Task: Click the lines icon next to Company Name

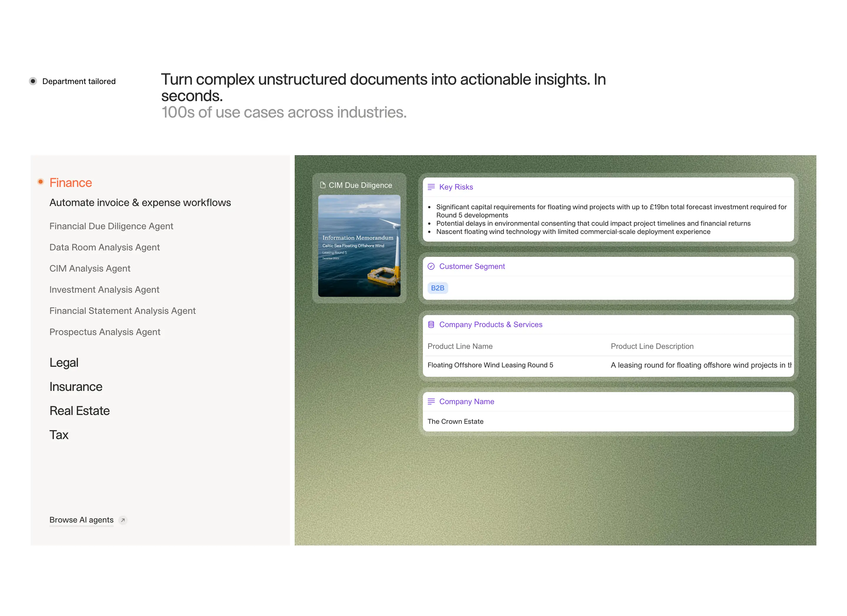Action: pos(431,401)
